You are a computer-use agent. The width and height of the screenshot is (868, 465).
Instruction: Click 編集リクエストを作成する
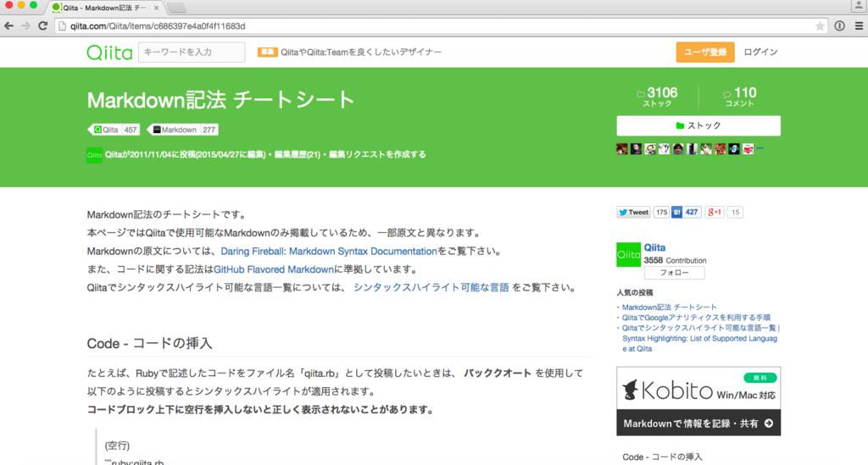coord(377,155)
